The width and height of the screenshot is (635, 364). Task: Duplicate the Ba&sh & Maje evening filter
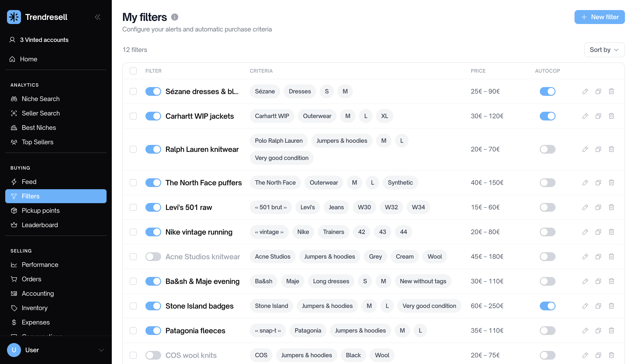(598, 281)
